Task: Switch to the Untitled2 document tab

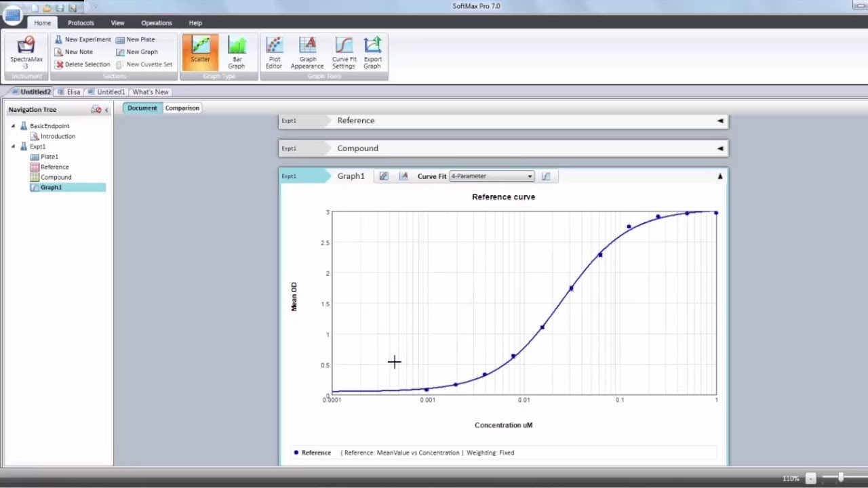Action: (31, 91)
